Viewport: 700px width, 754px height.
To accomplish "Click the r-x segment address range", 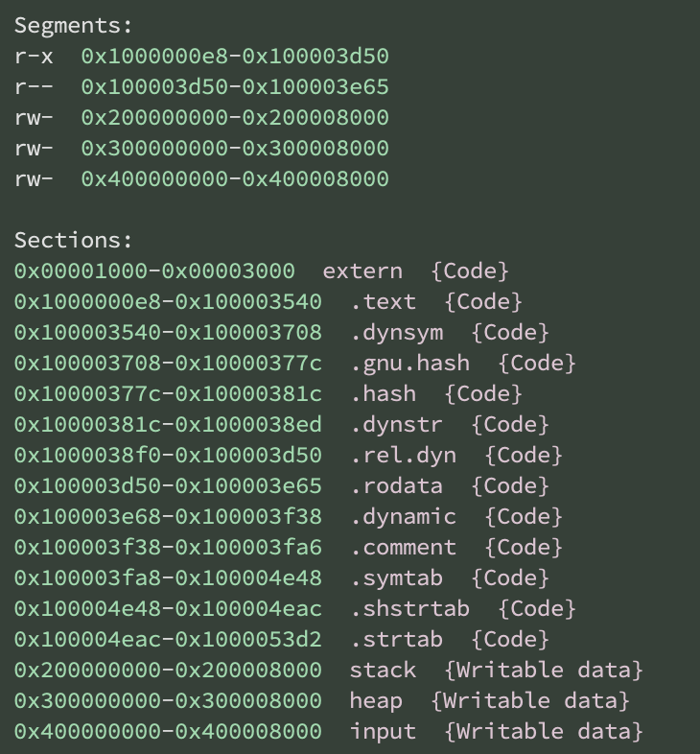I will coord(235,57).
